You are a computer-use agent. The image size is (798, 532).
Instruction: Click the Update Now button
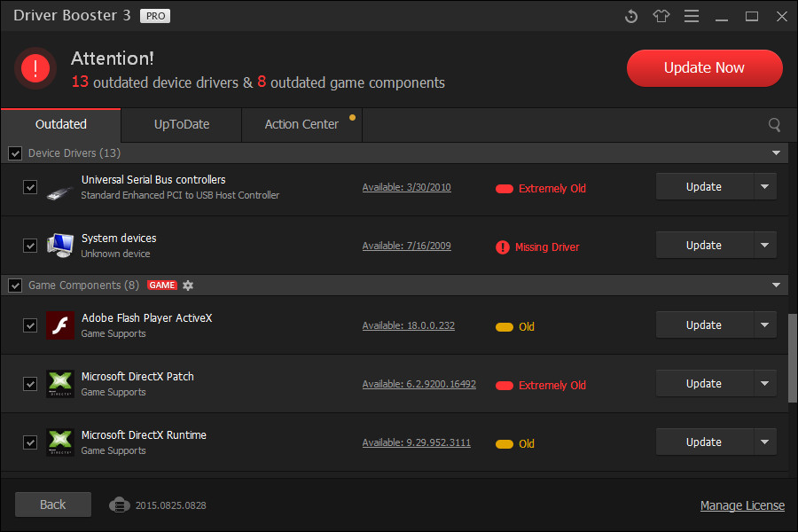pyautogui.click(x=704, y=67)
